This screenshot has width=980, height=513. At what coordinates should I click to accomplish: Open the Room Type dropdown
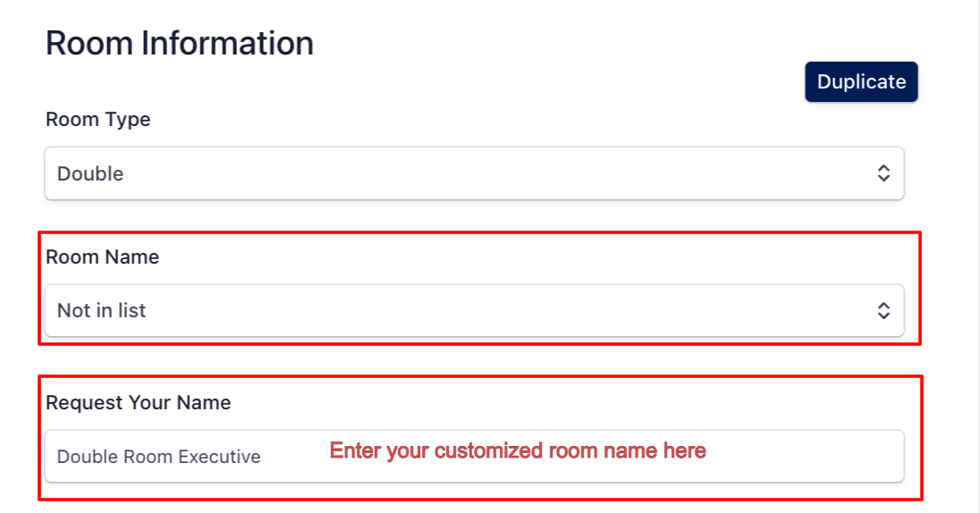click(x=474, y=173)
